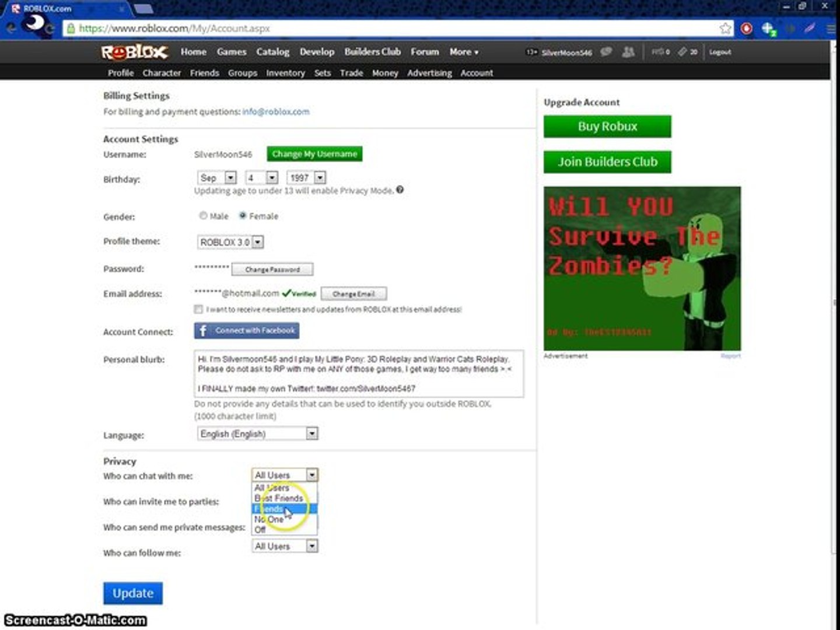Open the Catalog page
This screenshot has width=840, height=630.
273,52
